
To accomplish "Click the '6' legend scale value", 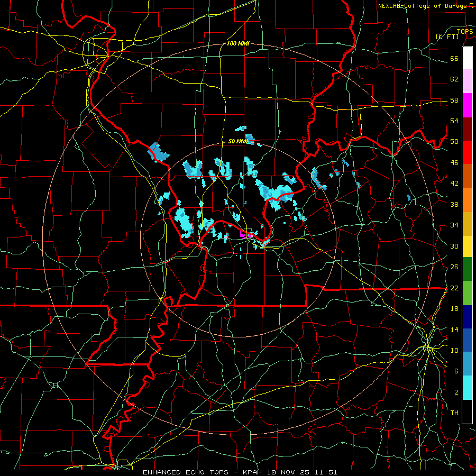I will point(456,371).
